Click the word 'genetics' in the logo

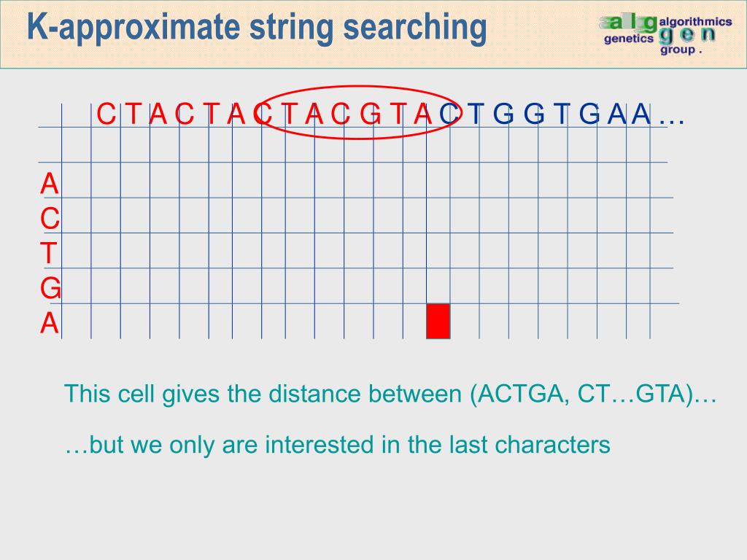pos(629,39)
